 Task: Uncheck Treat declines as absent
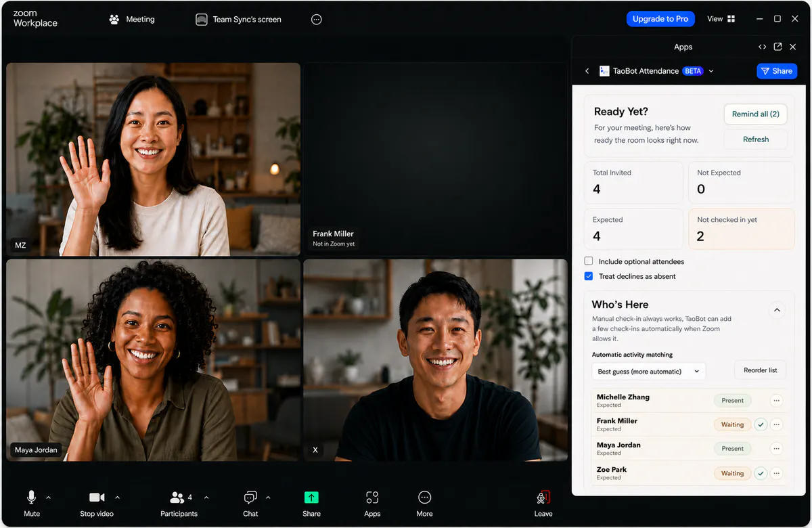coord(589,276)
